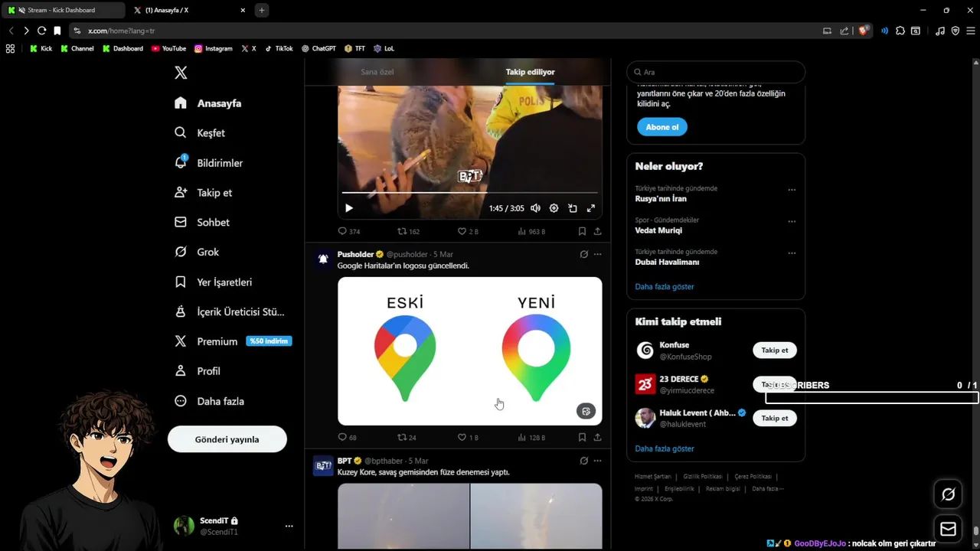Edit image with Grok icon on Maps picture

(586, 412)
